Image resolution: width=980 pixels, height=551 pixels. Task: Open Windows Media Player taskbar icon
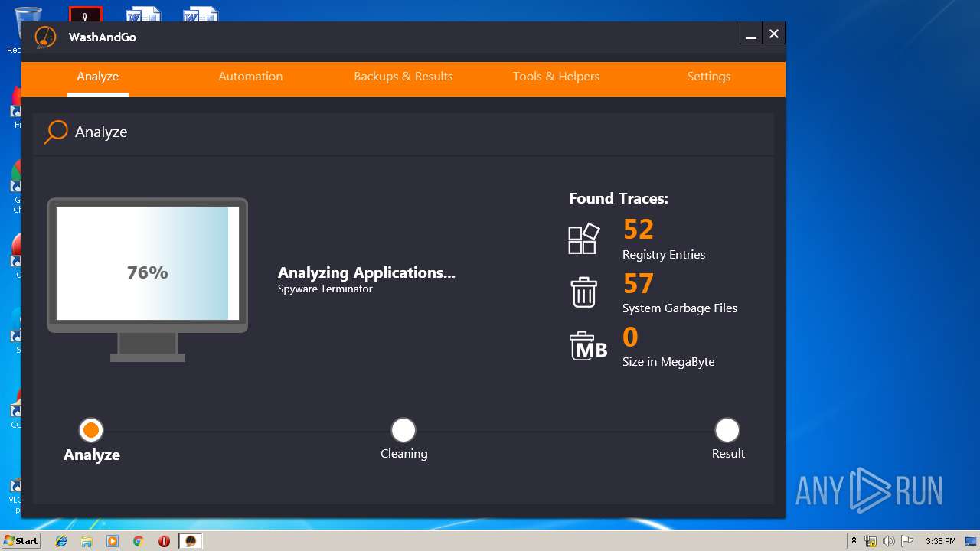[113, 541]
